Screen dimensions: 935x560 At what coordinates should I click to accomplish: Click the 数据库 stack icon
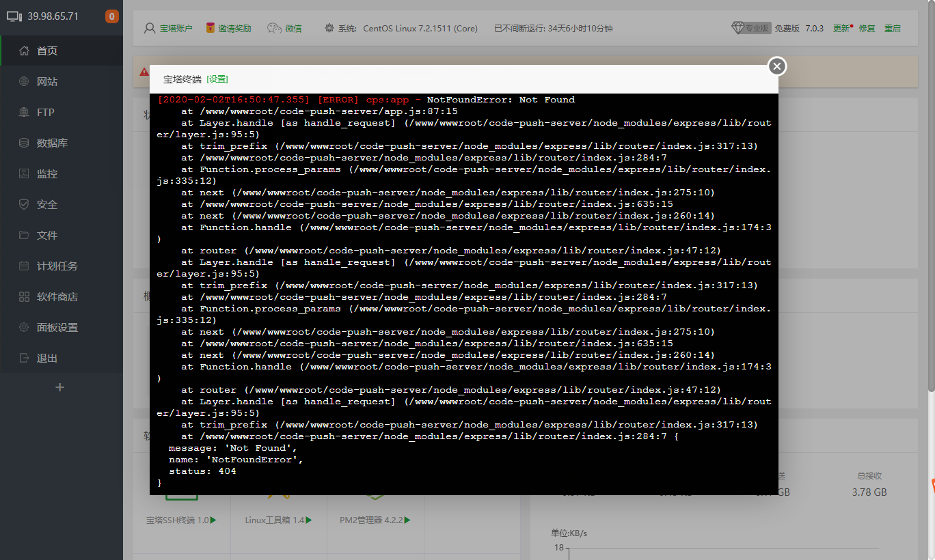coord(24,143)
